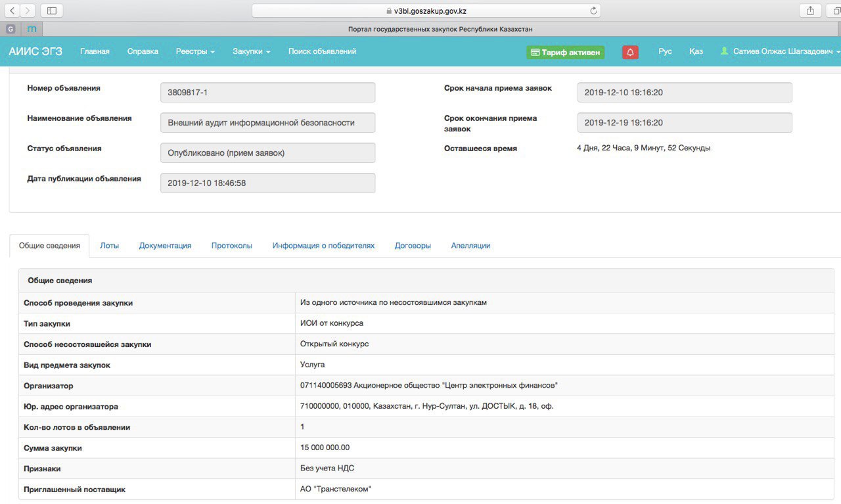Click Срок окончания приема заявок field
Image resolution: width=841 pixels, height=504 pixels.
(685, 123)
